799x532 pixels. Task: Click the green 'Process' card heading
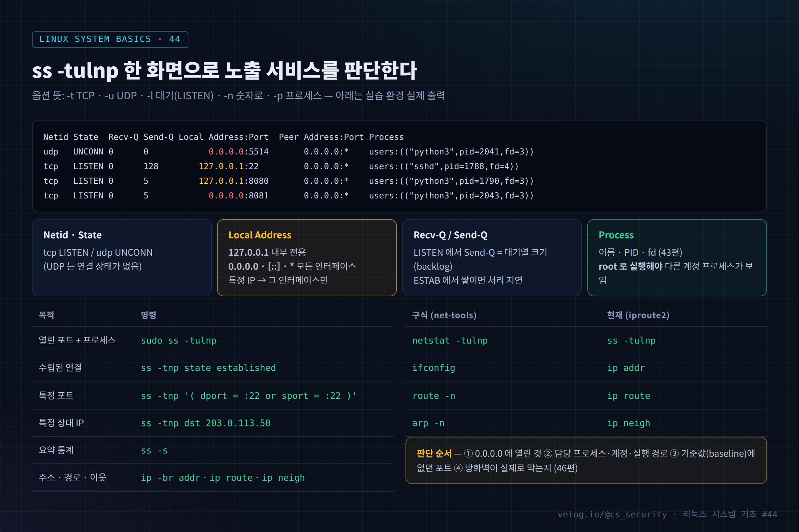[x=616, y=235]
